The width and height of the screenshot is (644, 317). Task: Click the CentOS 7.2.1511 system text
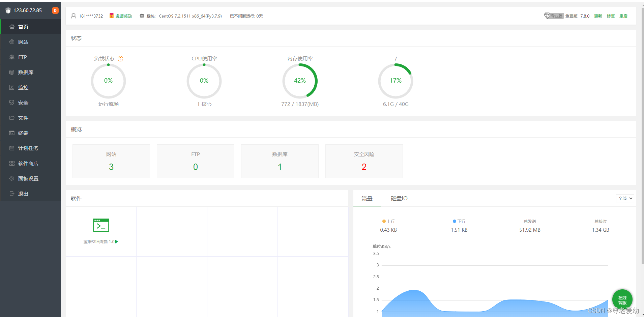[190, 16]
